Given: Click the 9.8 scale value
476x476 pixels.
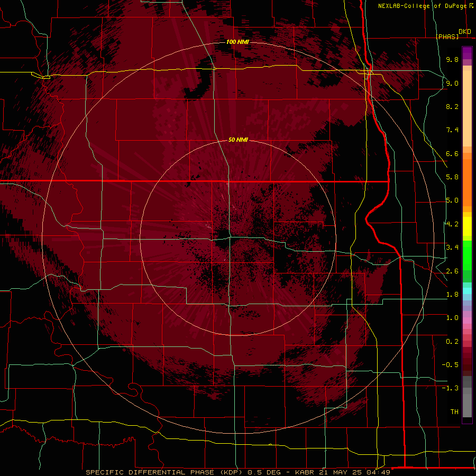Looking at the screenshot, I should click(452, 59).
